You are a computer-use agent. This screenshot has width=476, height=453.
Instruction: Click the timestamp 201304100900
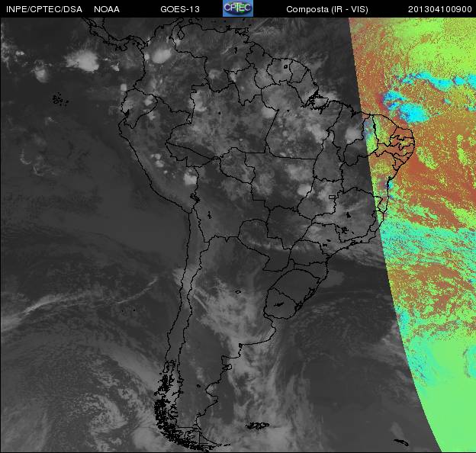point(439,9)
